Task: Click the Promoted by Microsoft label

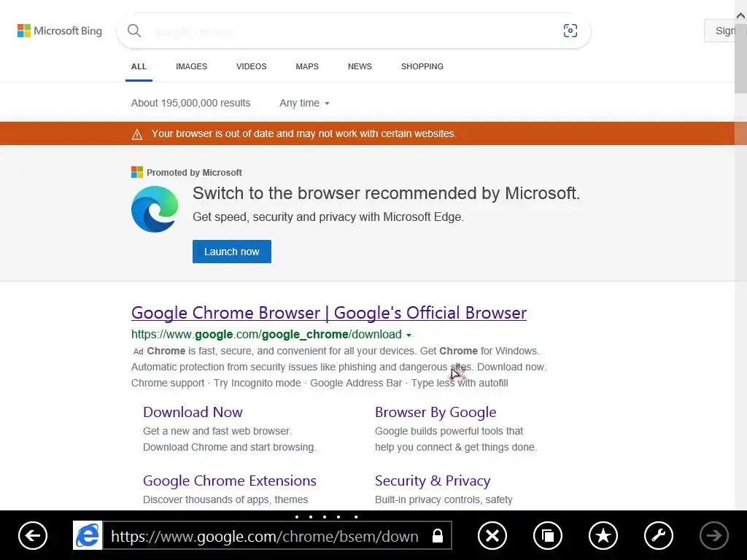Action: tap(194, 172)
